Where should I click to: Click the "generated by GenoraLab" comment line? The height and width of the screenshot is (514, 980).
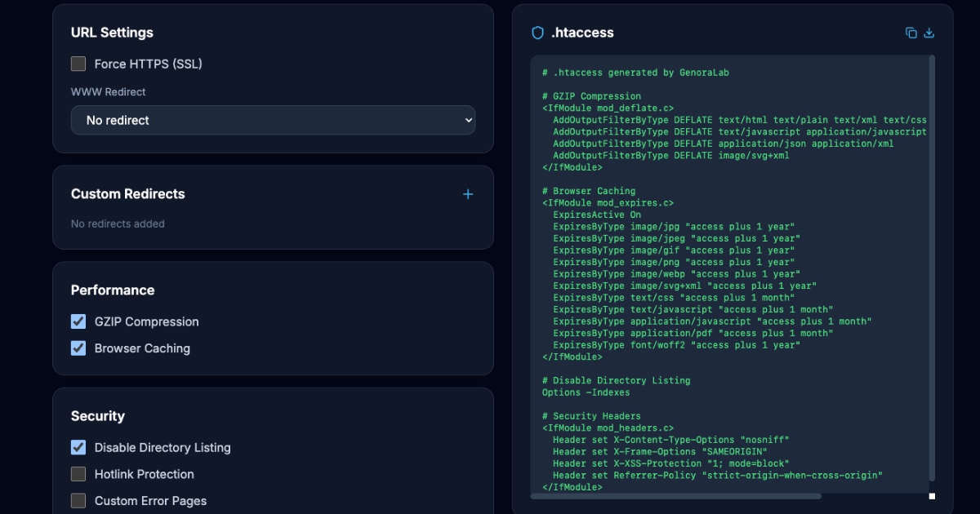coord(635,73)
